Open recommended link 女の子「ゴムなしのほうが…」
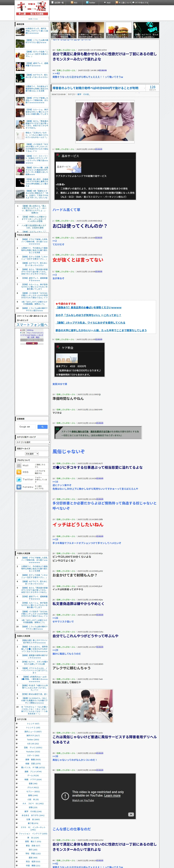 point(88,315)
